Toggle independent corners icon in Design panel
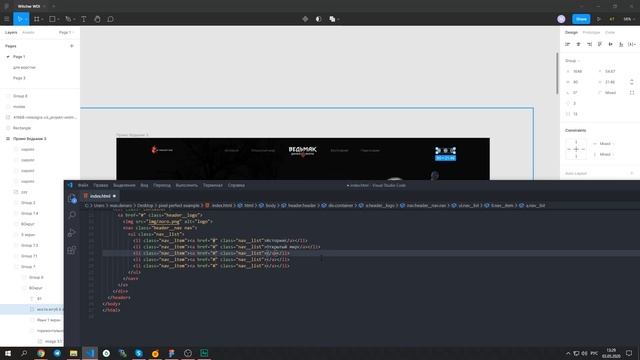 [x=632, y=93]
